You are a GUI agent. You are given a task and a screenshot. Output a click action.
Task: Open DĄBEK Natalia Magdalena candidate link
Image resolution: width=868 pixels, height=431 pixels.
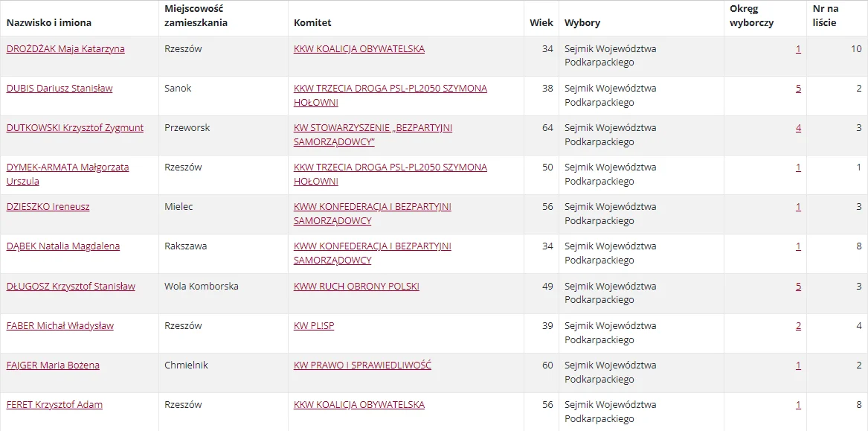click(x=63, y=246)
